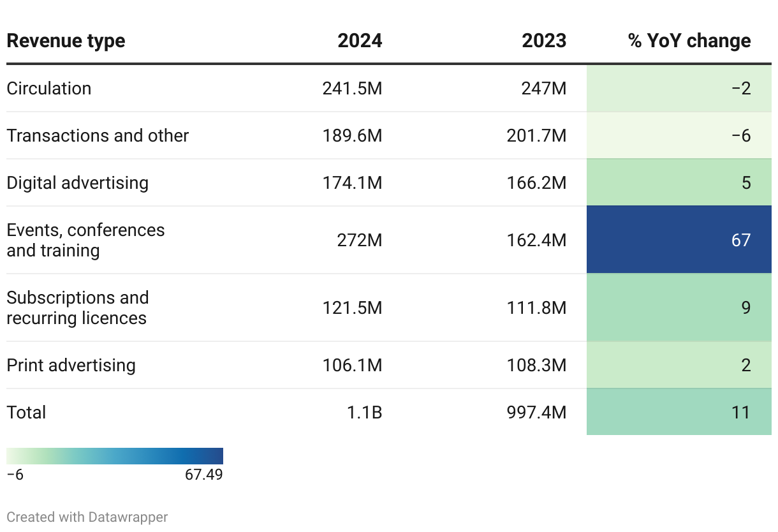Click the Print advertising row label
Viewport: 778px width, 532px height.
coord(71,365)
